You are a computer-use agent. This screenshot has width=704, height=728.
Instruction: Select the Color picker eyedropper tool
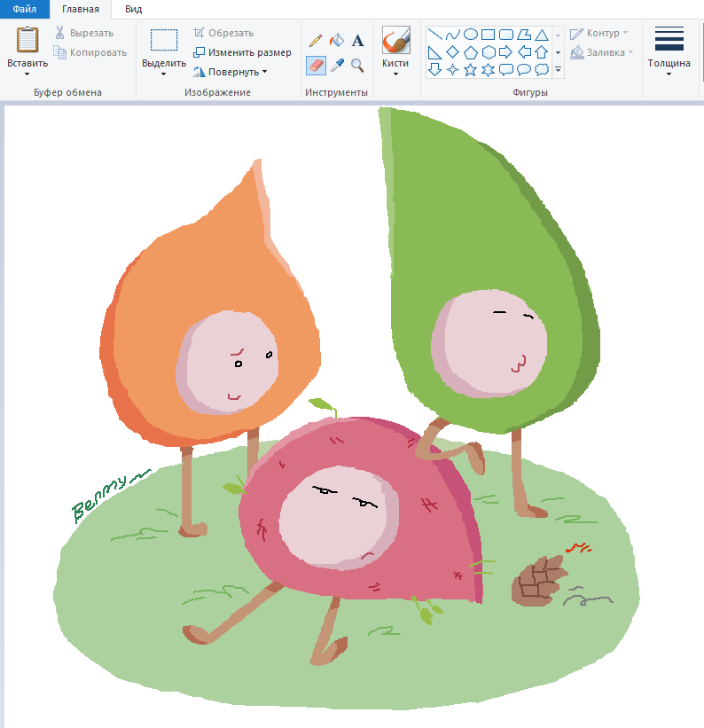[337, 66]
